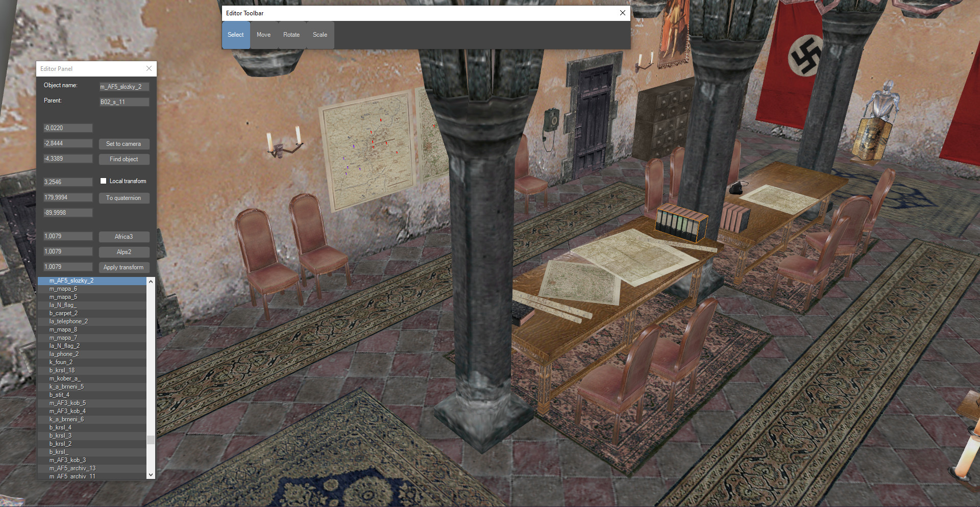Screen dimensions: 980x507
Task: Select la_phone_2 in object list
Action: (92, 354)
